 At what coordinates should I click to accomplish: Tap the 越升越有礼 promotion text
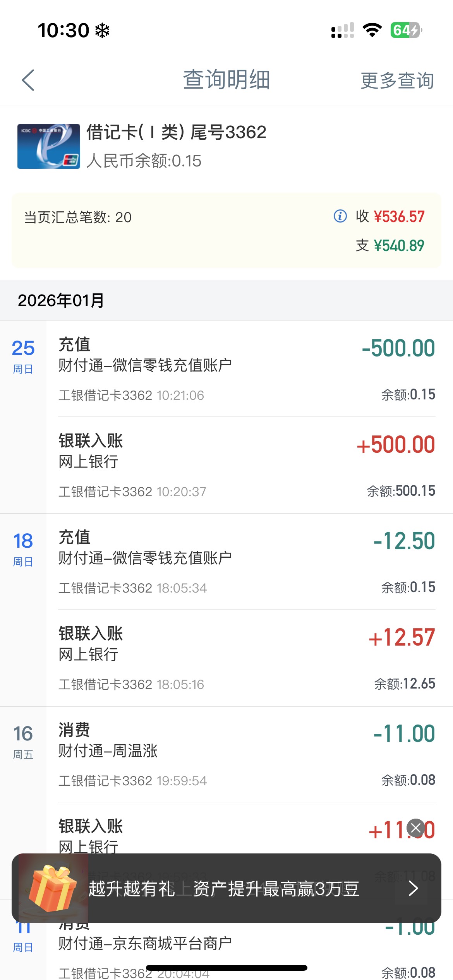224,888
